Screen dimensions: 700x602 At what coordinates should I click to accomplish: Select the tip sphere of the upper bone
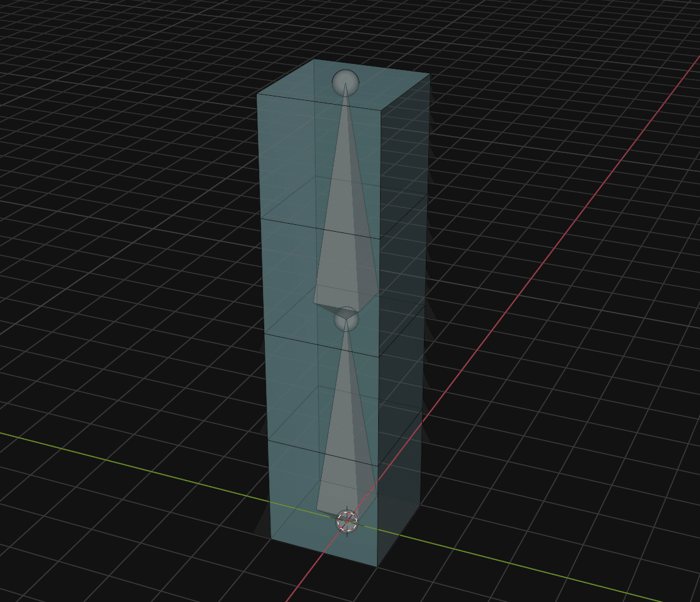345,83
